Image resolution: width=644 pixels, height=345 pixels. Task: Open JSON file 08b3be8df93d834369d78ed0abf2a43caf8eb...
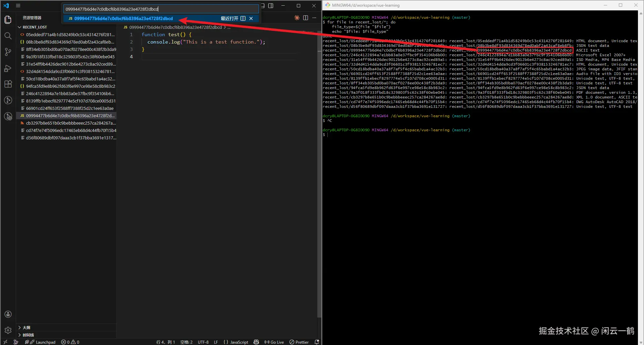pyautogui.click(x=66, y=42)
